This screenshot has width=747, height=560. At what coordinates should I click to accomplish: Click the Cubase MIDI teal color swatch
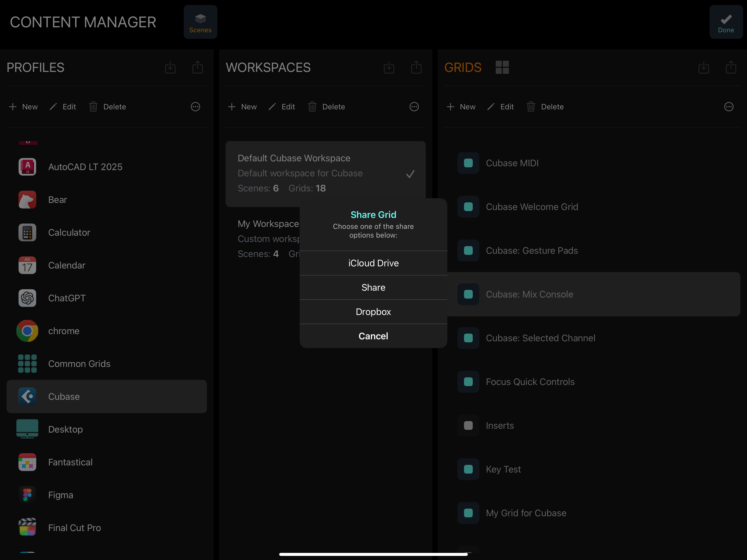(468, 163)
